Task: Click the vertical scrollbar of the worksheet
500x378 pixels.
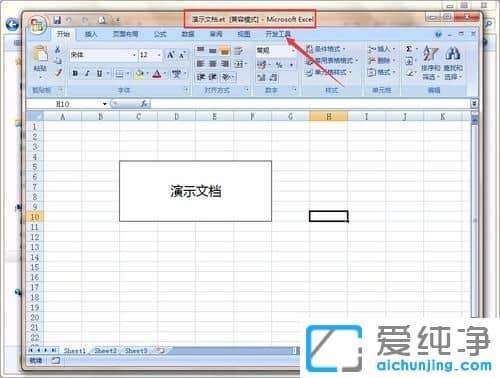Action: [475, 220]
